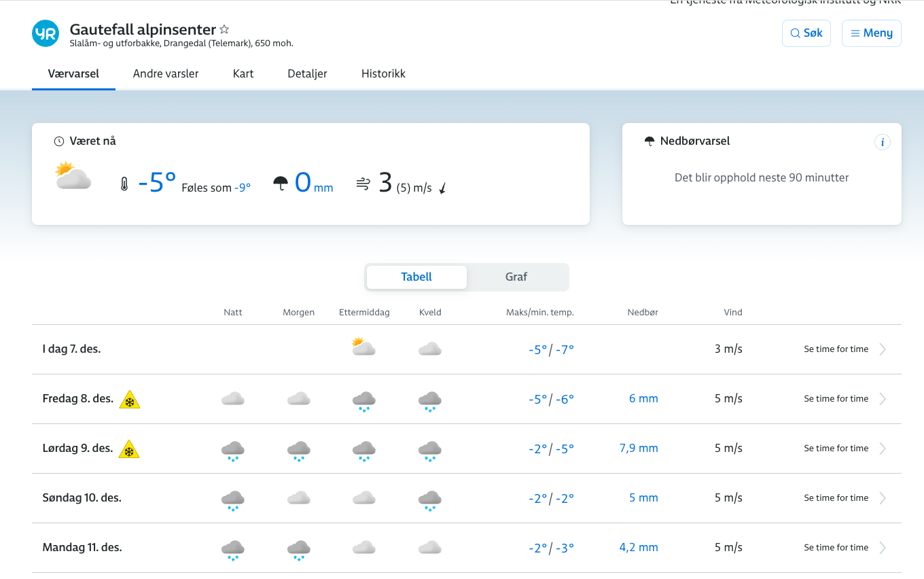Click Lørdag's Morgen snow icon
The width and height of the screenshot is (924, 579).
[299, 451]
